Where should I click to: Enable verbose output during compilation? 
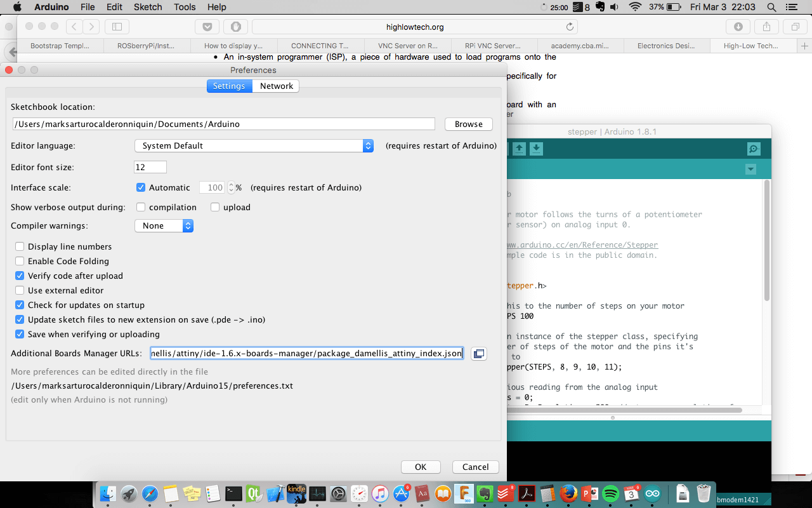pos(141,207)
